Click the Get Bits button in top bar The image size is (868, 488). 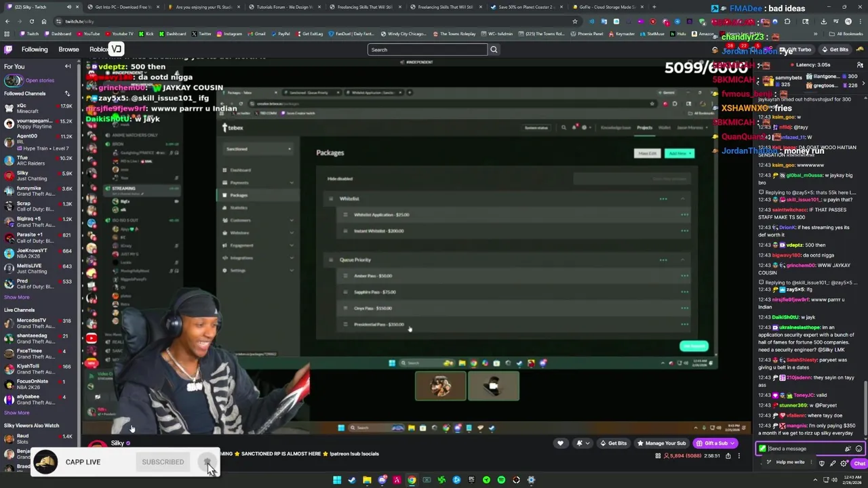coord(835,49)
